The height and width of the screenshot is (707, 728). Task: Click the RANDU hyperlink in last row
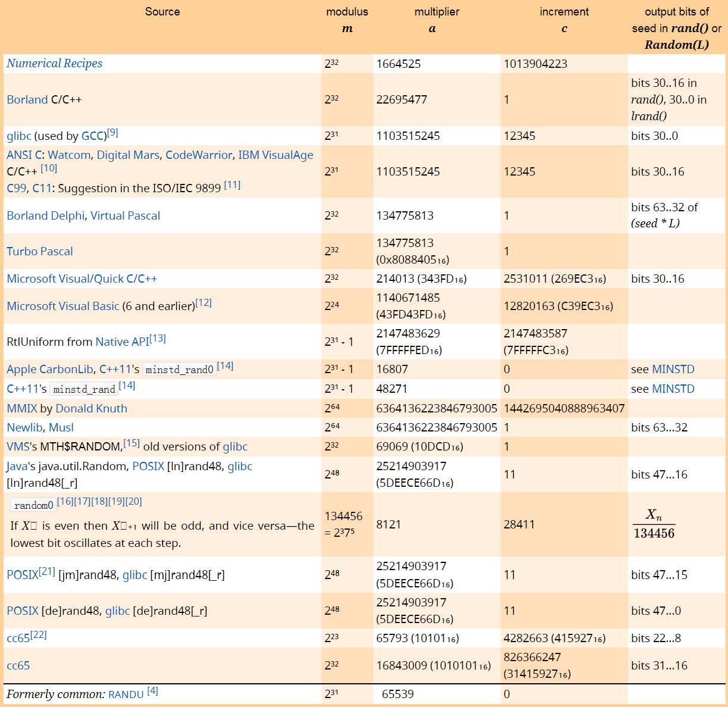[125, 694]
